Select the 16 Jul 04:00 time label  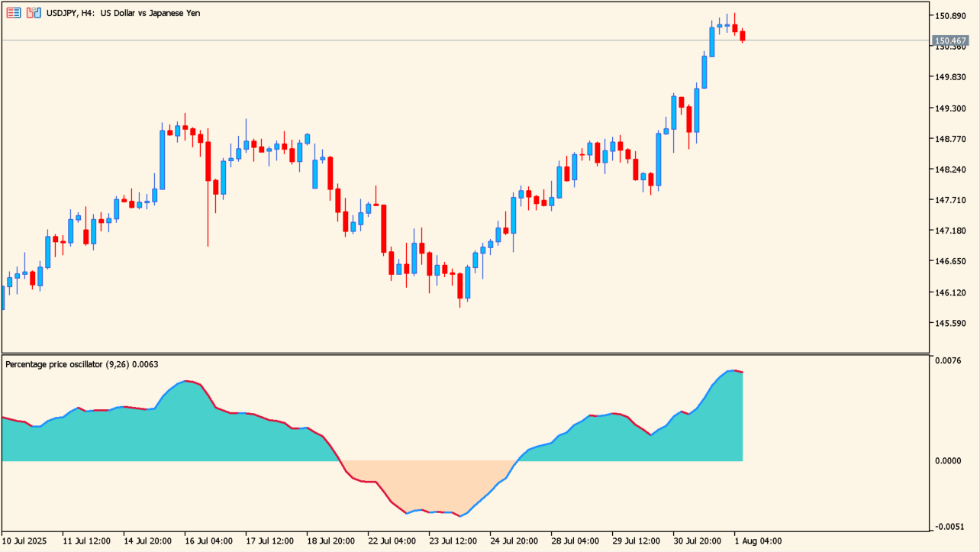point(208,541)
